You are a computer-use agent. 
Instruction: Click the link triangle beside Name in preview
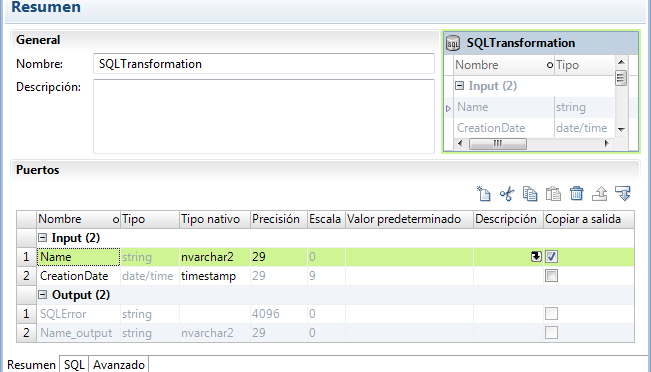448,108
